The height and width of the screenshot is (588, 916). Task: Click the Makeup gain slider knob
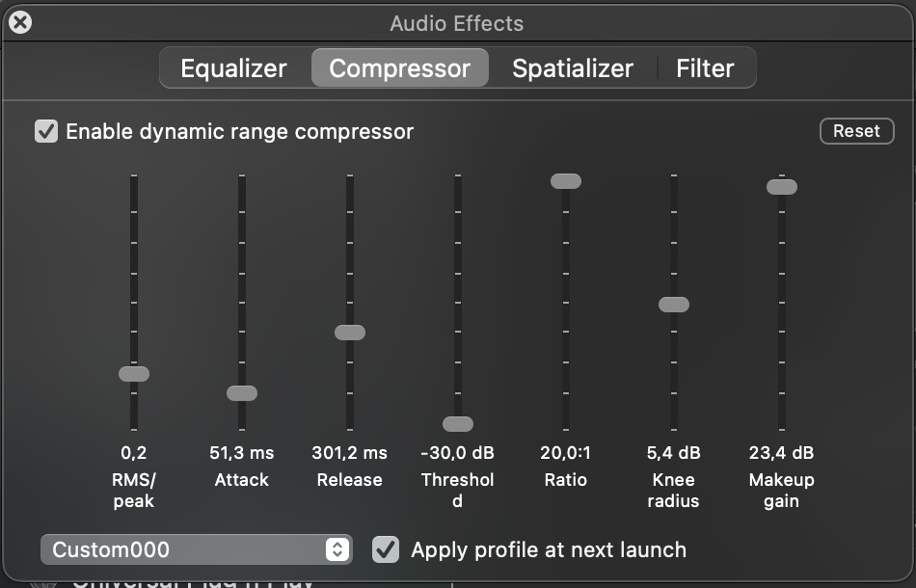click(782, 187)
